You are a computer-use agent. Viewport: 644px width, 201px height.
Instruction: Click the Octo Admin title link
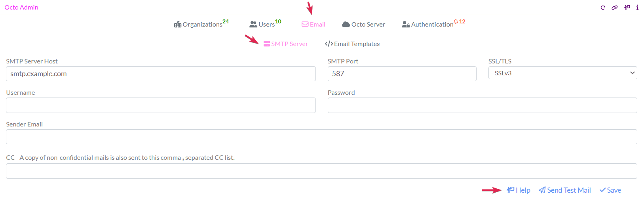point(21,8)
